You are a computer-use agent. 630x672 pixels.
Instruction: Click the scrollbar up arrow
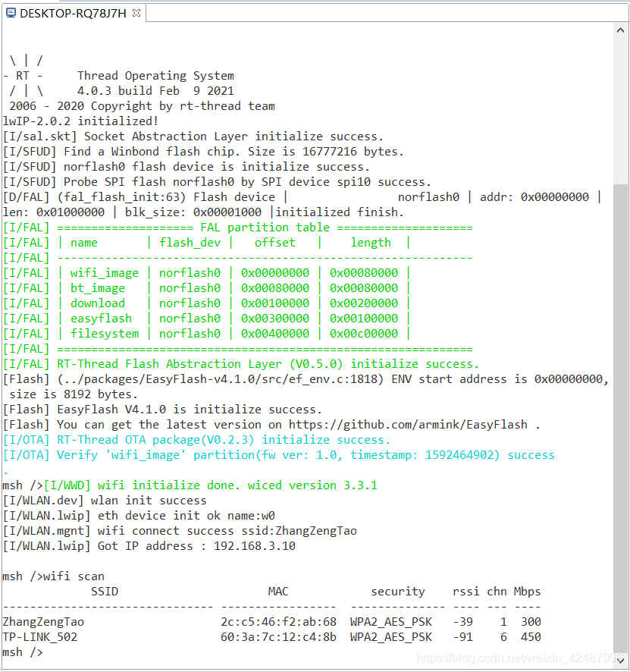[620, 30]
